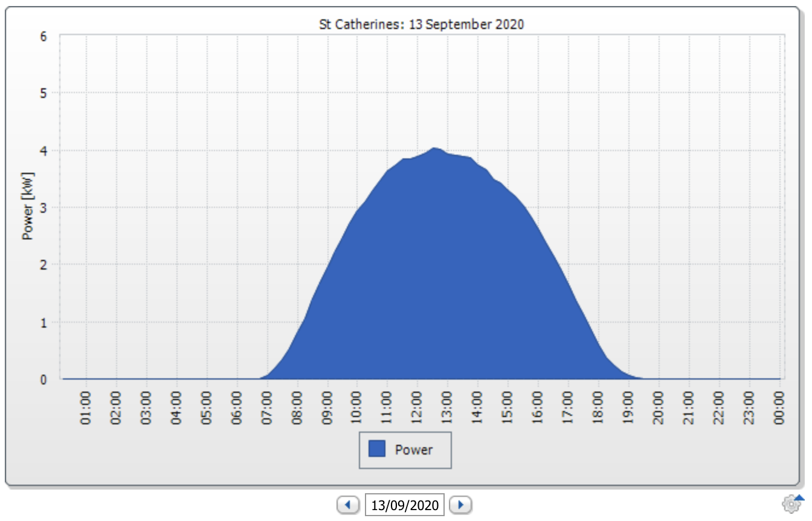Click the 16:00 time axis label
Viewport: 812px width, 521px height.
(538, 407)
